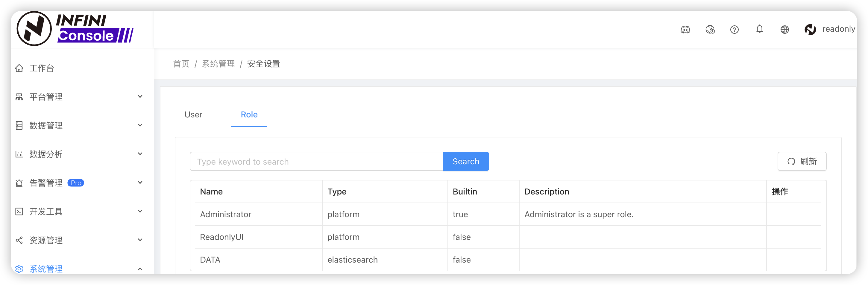The image size is (868, 285).
Task: Select the 工作台 home icon
Action: tap(19, 68)
